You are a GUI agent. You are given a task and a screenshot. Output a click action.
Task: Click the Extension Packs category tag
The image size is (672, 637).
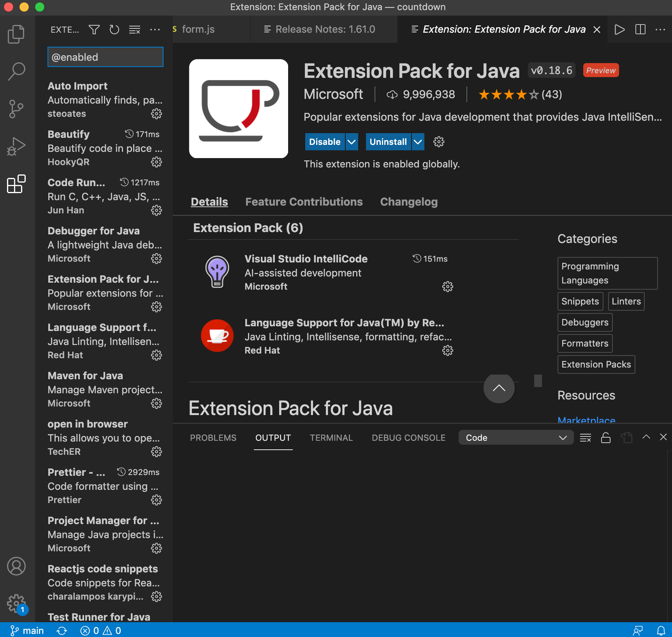[x=596, y=364]
